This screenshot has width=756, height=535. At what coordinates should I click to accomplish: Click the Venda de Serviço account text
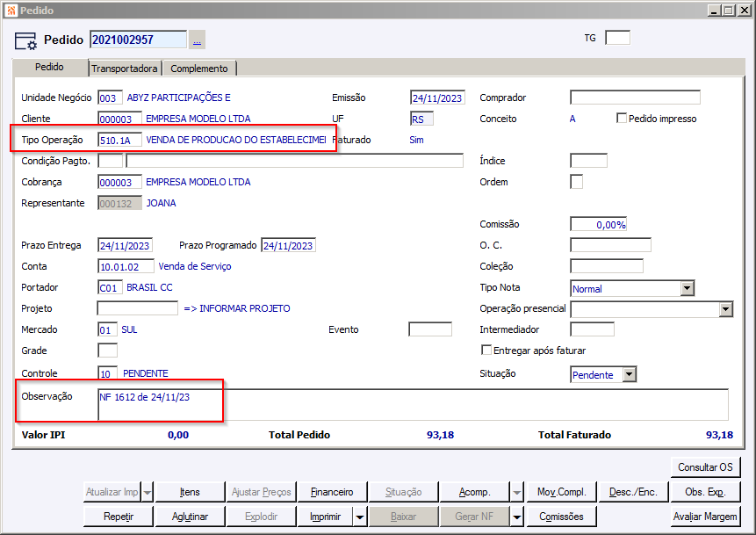[195, 266]
